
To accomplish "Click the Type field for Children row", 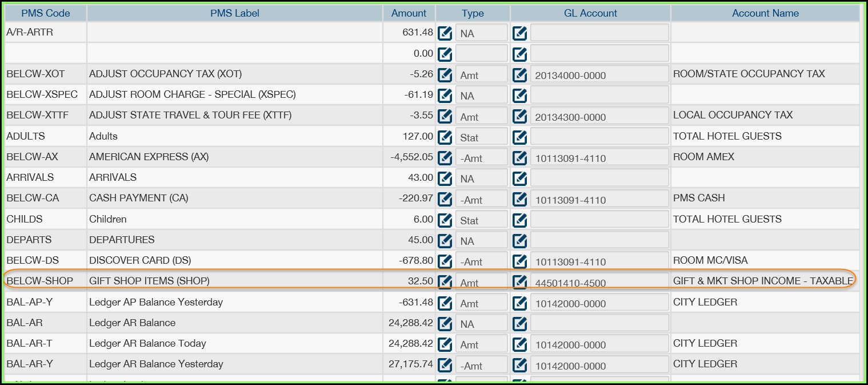I will (x=481, y=220).
